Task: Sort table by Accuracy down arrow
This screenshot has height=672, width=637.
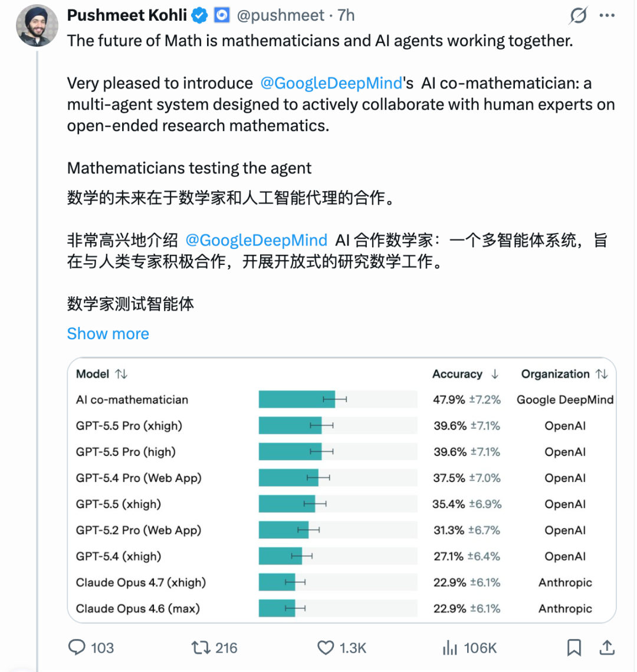Action: pos(495,374)
